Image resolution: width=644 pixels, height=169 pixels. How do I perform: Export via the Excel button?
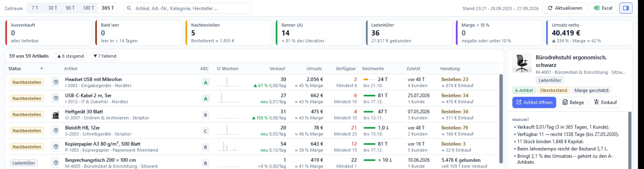(x=603, y=8)
